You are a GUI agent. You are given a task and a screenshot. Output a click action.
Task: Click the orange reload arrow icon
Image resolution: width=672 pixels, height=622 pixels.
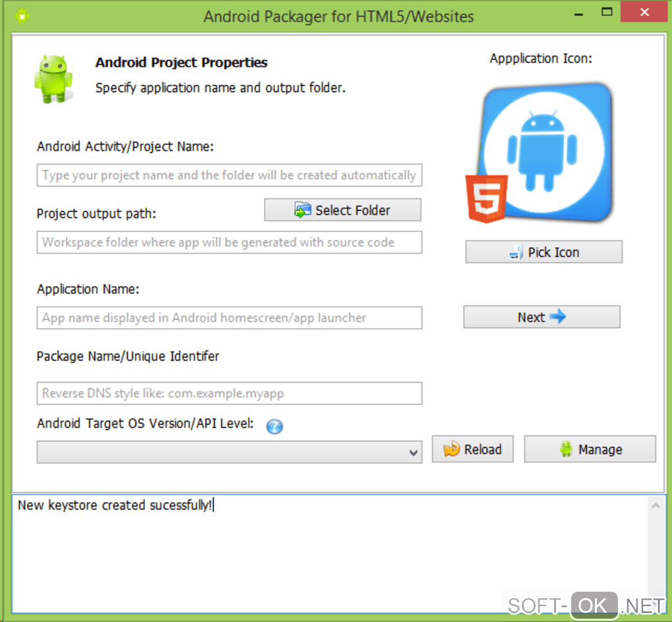pyautogui.click(x=451, y=449)
